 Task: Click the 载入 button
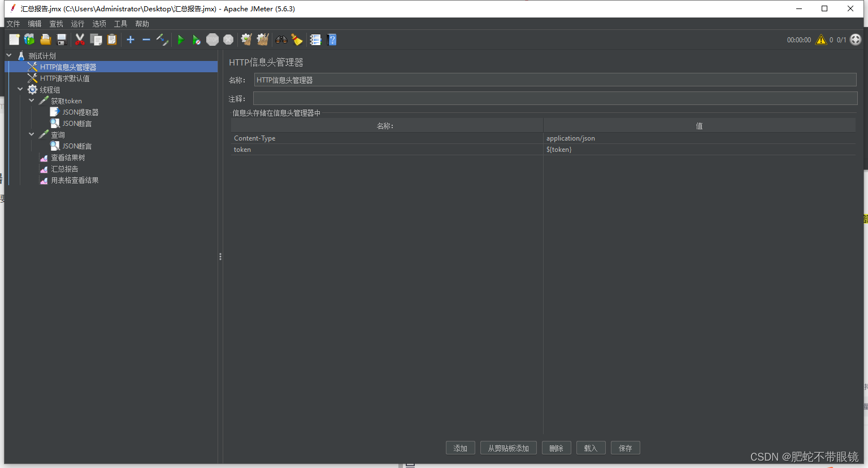point(591,448)
